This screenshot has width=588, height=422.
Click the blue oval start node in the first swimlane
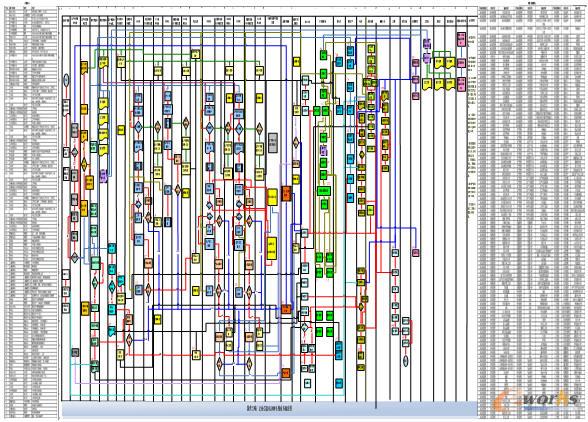tap(66, 80)
